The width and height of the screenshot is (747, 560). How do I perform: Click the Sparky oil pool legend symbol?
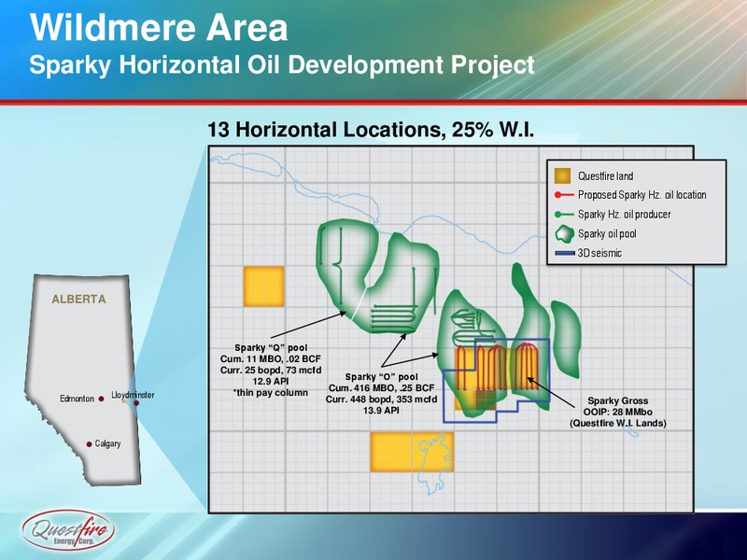tap(565, 234)
